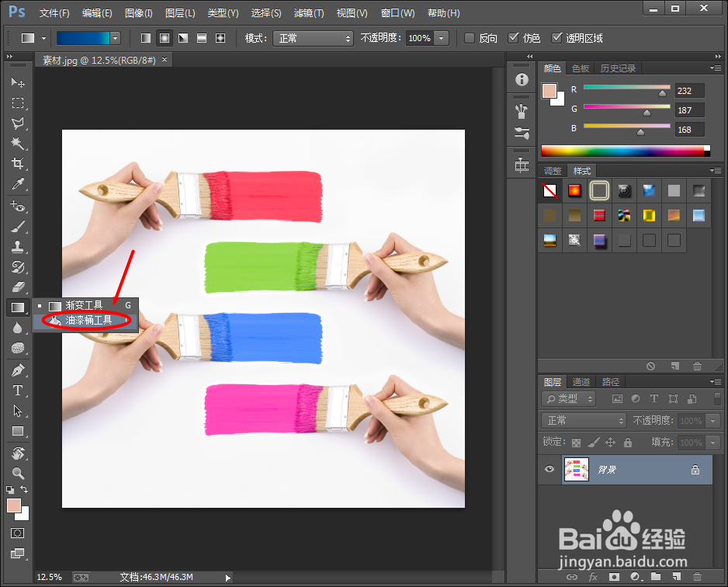Select the Eyedropper tool
Screen dimensions: 728x587
click(18, 184)
